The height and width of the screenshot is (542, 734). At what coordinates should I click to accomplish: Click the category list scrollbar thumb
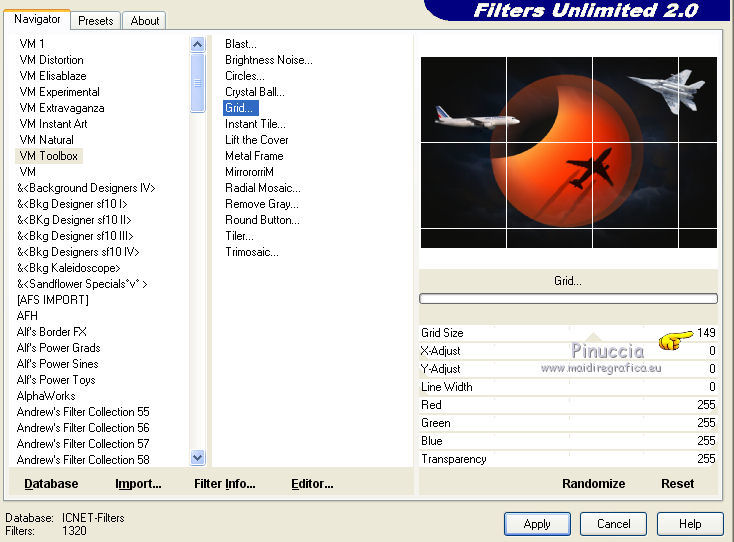[198, 83]
